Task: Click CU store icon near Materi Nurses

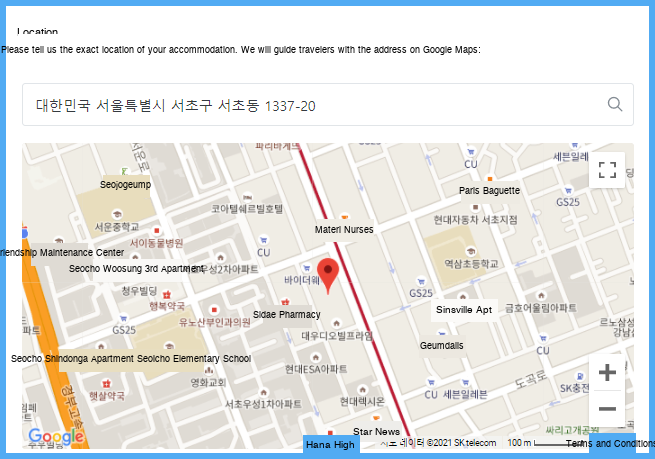Action: pyautogui.click(x=264, y=240)
